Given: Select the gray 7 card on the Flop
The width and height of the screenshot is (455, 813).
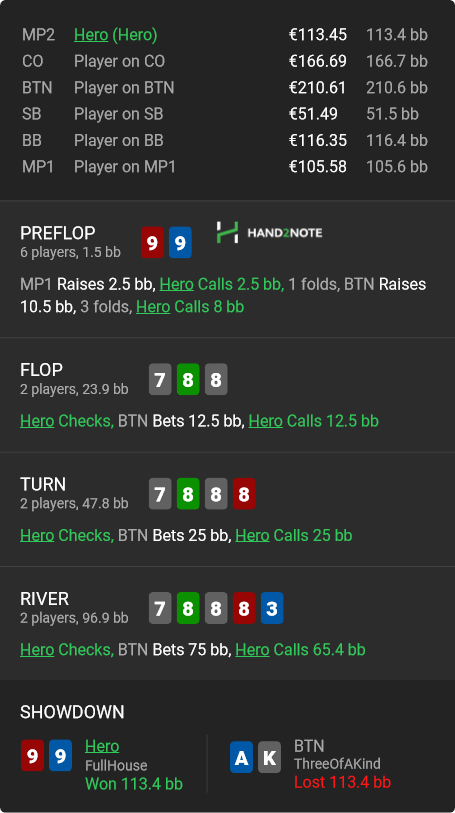Looking at the screenshot, I should [x=160, y=380].
